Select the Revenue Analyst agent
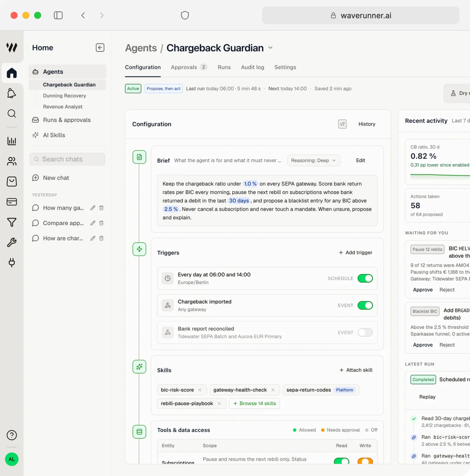 63,107
